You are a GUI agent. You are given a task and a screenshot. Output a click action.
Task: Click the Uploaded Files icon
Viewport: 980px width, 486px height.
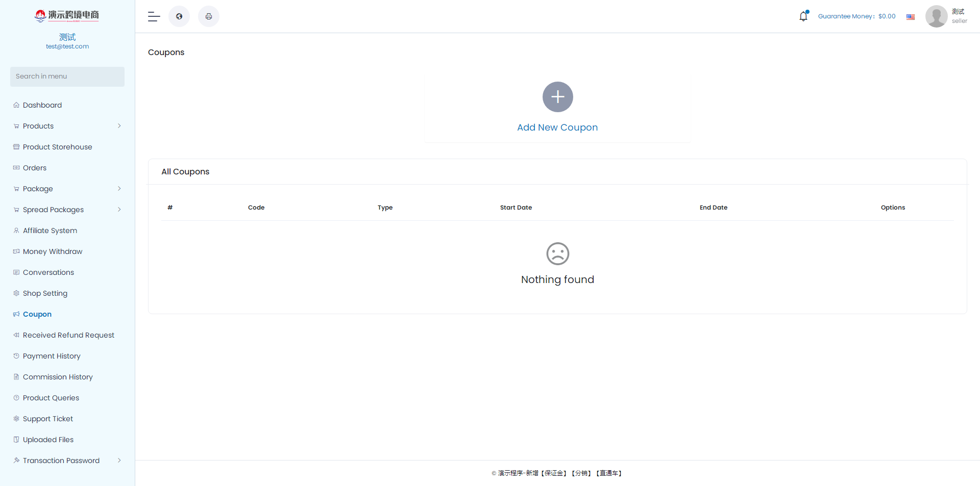point(16,440)
